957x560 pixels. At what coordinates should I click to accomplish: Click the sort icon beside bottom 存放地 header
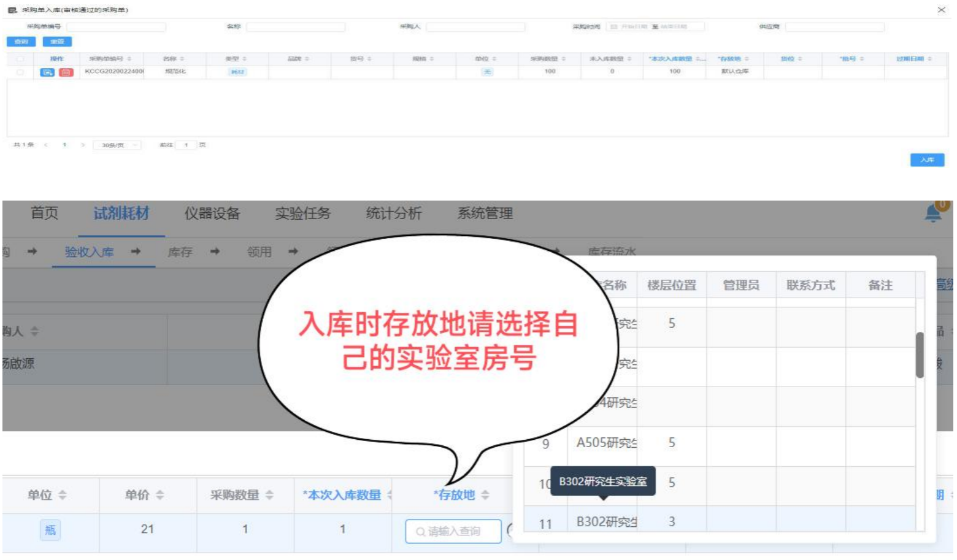tap(485, 495)
